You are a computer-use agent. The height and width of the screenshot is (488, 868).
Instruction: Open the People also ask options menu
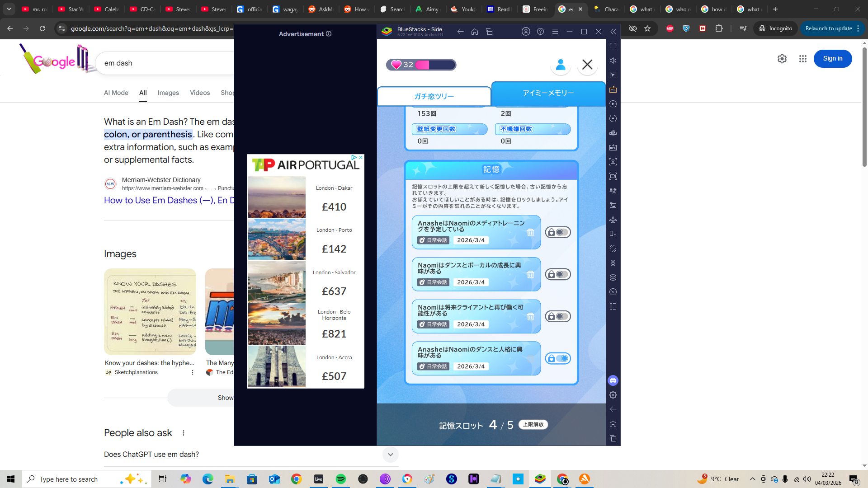click(184, 433)
